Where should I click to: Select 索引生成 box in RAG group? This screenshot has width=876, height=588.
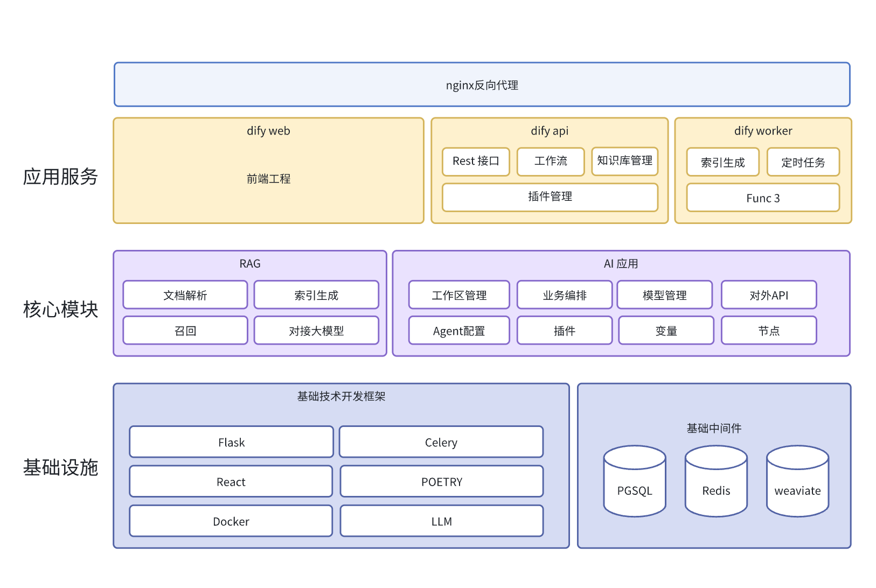(x=316, y=295)
